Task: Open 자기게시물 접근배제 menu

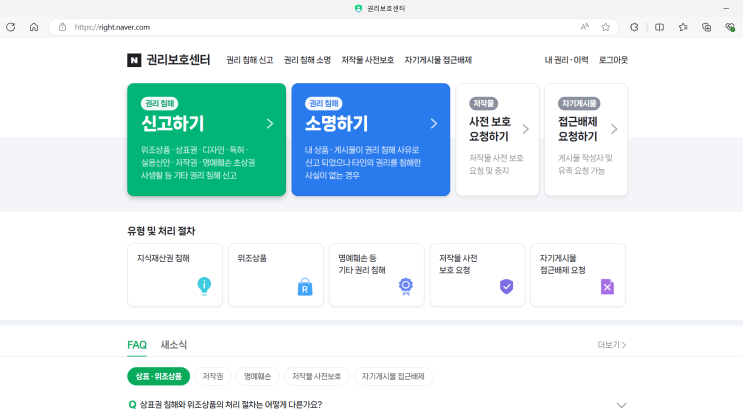Action: (438, 60)
